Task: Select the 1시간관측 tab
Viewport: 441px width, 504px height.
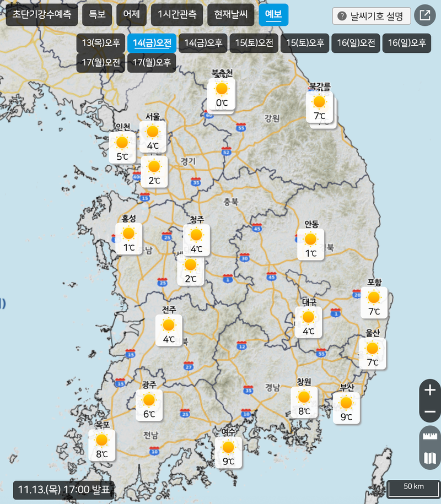Action: tap(176, 15)
